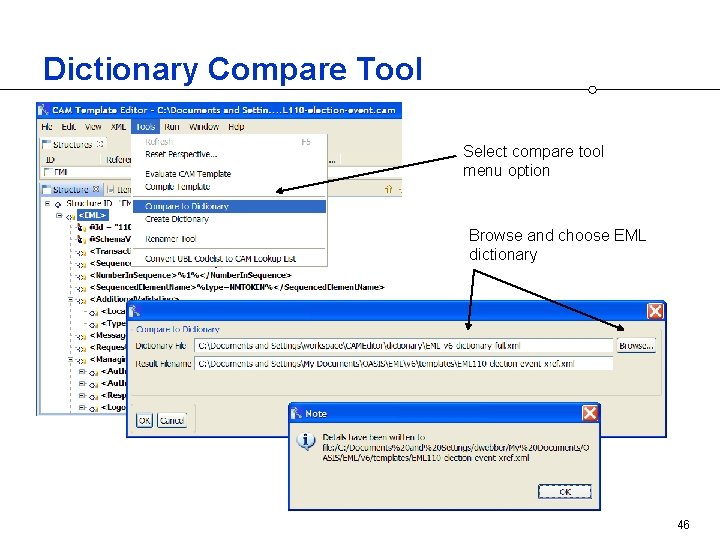
Task: Select Evaluate CAM Template menu entry
Action: [x=188, y=174]
